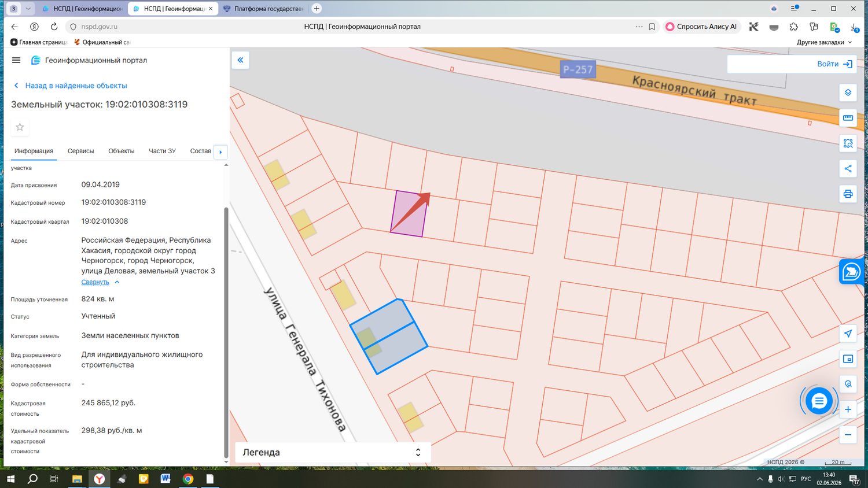Viewport: 868px width, 488px height.
Task: Select the ruler measurement tool
Action: 848,118
